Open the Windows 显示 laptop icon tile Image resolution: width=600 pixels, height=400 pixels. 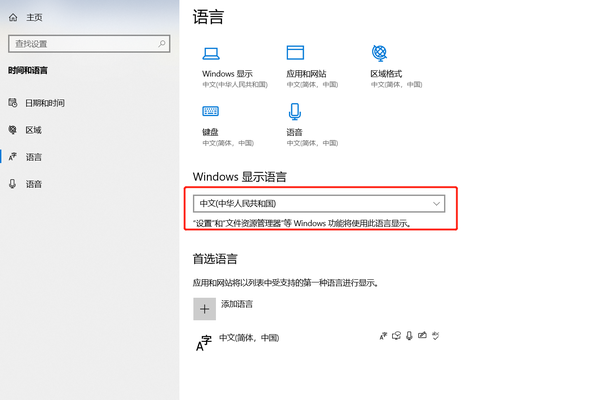(211, 54)
